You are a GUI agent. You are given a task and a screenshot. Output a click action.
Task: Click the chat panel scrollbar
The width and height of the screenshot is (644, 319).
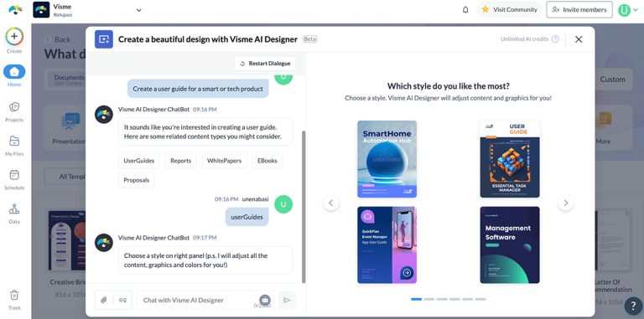(x=304, y=207)
